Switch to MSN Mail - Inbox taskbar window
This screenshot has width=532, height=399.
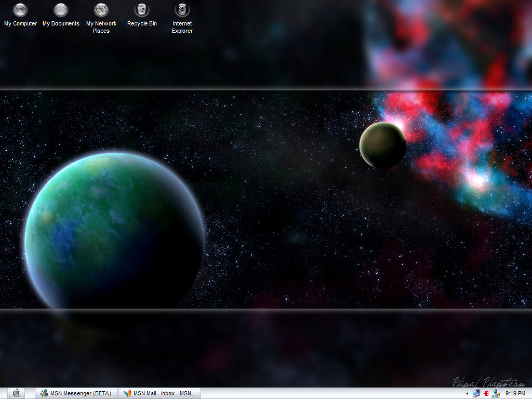tap(160, 394)
